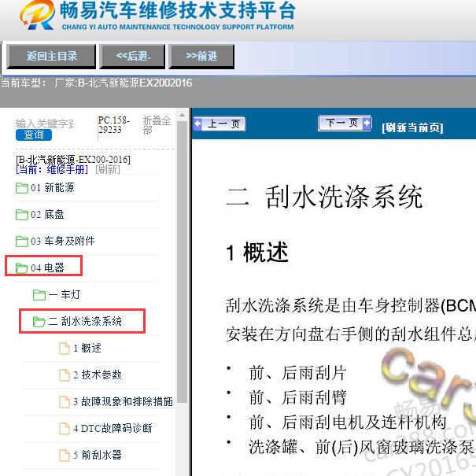This screenshot has height=476, width=476.
Task: Click open-folder icon of 二 刮水洗涤系统
Action: pyautogui.click(x=39, y=322)
